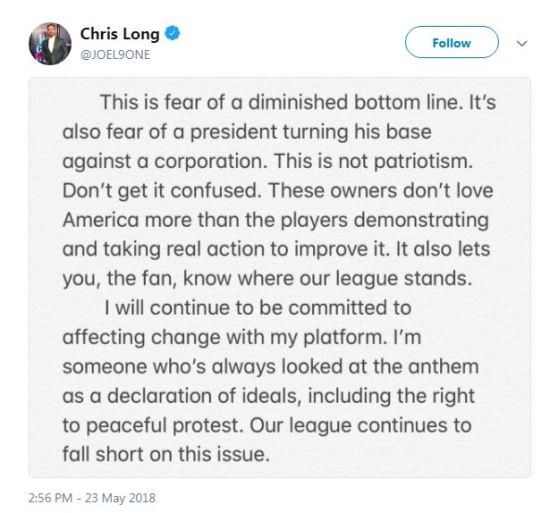Click the line 'you, the fan, know where our league stands'
The height and width of the screenshot is (513, 550).
point(267,279)
